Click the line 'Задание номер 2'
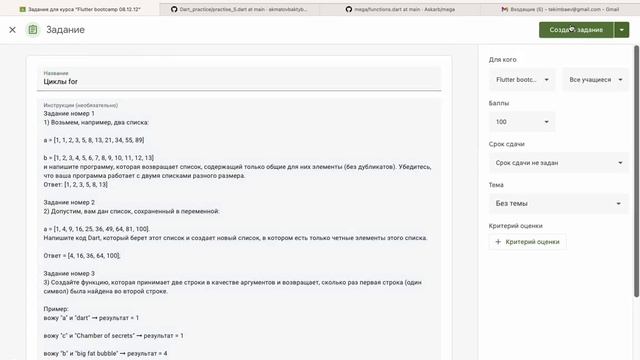Image resolution: width=640 pixels, height=360 pixels. [69, 202]
